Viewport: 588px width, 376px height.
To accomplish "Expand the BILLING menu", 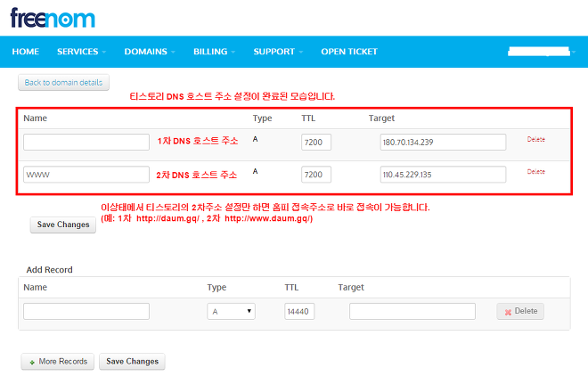I will pyautogui.click(x=214, y=52).
